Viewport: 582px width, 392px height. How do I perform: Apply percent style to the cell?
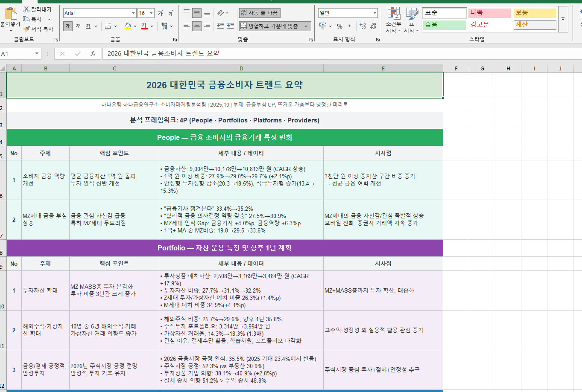point(339,26)
